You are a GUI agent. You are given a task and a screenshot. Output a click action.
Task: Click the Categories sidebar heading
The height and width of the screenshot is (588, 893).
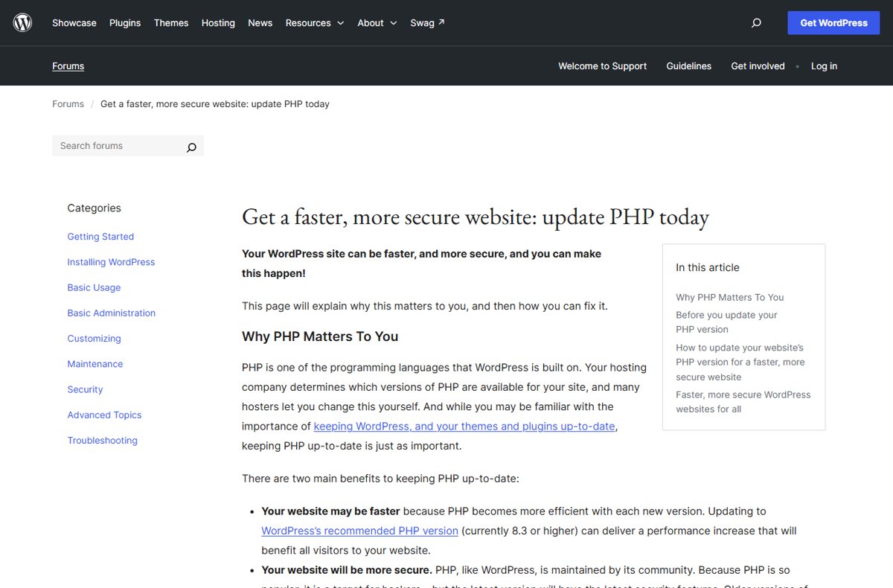pos(94,208)
